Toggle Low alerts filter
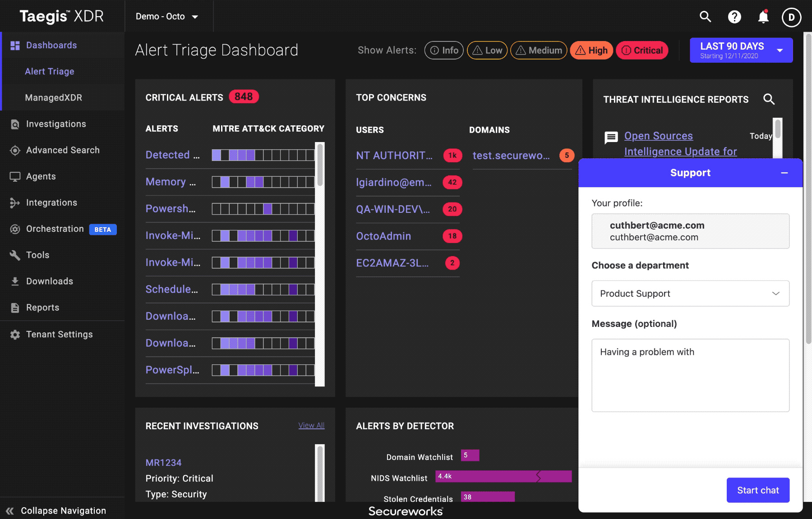 (487, 50)
